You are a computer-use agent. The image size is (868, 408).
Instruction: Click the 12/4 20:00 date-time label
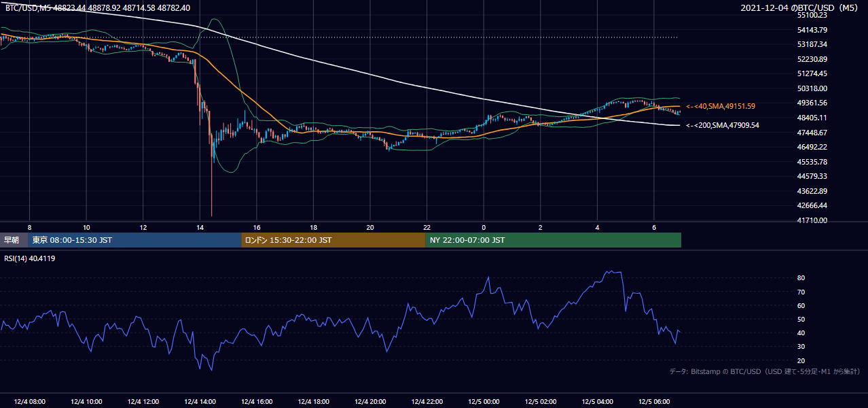370,402
